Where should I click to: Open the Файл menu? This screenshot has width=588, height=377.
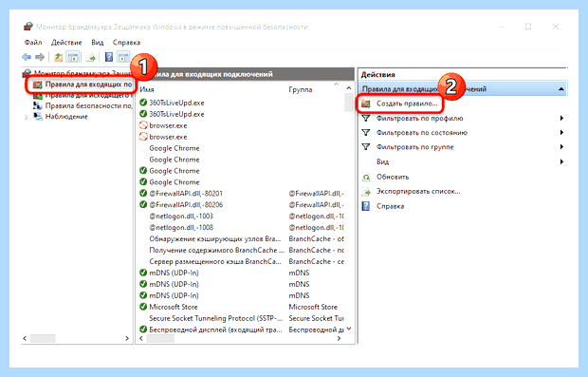click(33, 43)
